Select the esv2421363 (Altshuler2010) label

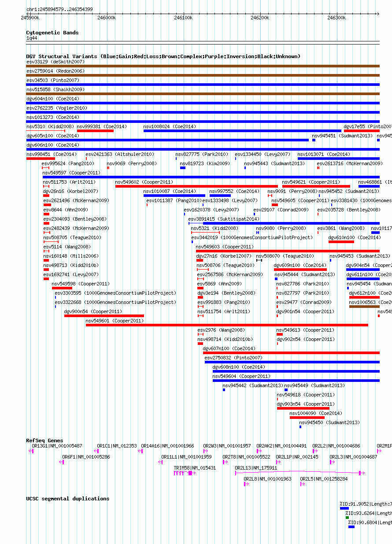[x=120, y=154]
